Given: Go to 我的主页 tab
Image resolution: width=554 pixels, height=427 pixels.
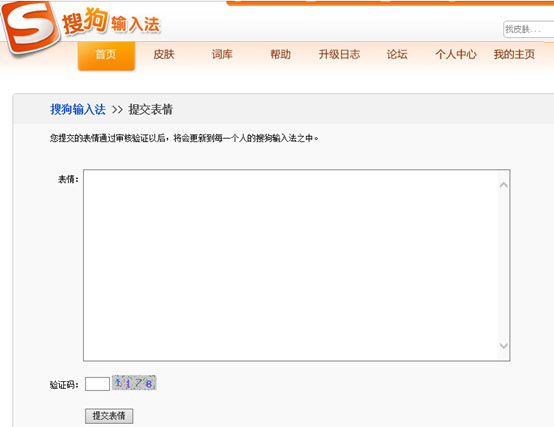Looking at the screenshot, I should [514, 54].
